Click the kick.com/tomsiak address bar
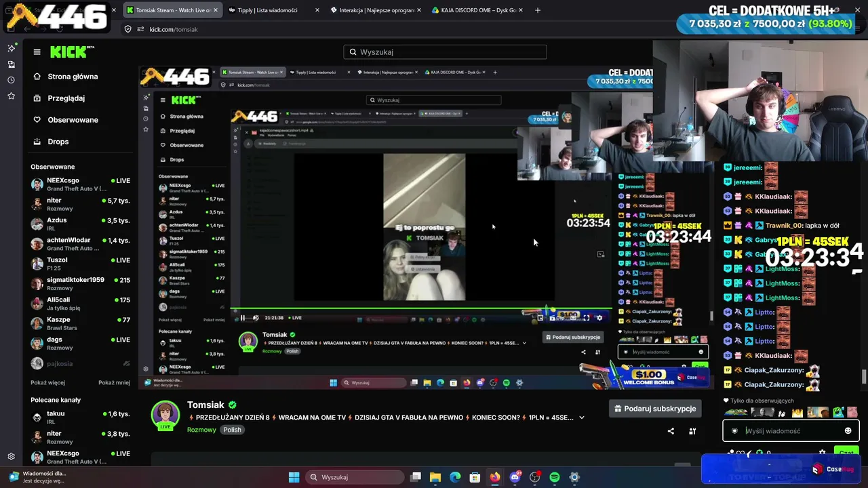The image size is (868, 488). [x=174, y=29]
